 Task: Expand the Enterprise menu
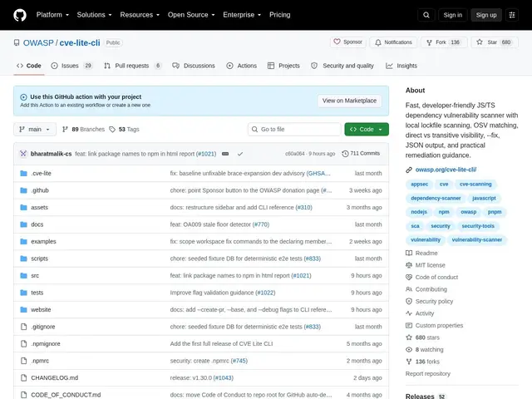(242, 15)
